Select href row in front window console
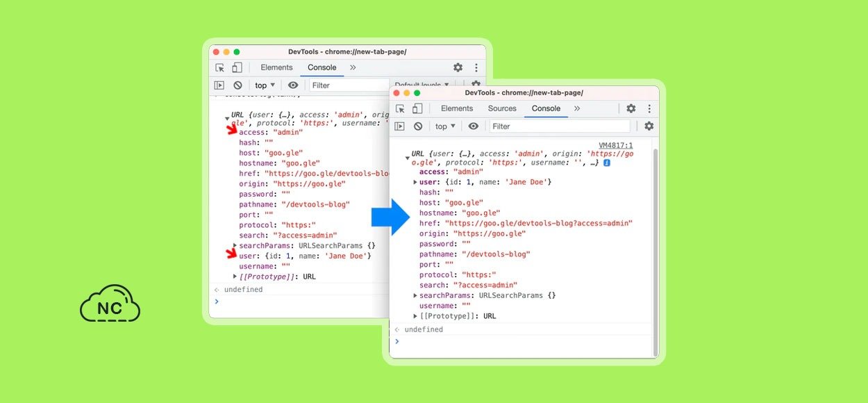 pos(526,223)
